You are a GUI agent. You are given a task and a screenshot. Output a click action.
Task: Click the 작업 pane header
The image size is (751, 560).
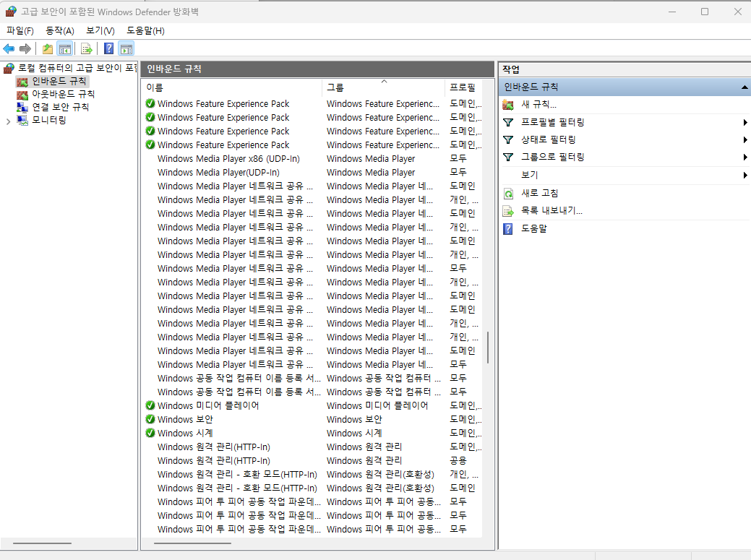point(511,69)
